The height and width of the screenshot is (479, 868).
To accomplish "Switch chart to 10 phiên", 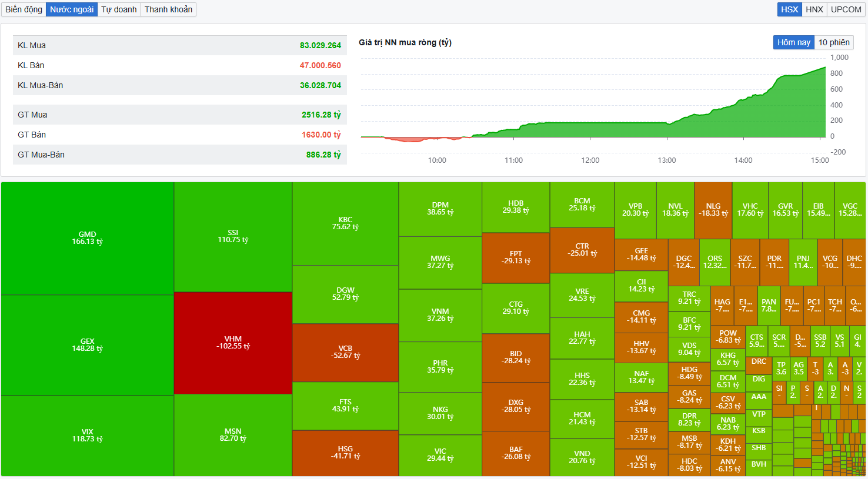I will coord(834,42).
